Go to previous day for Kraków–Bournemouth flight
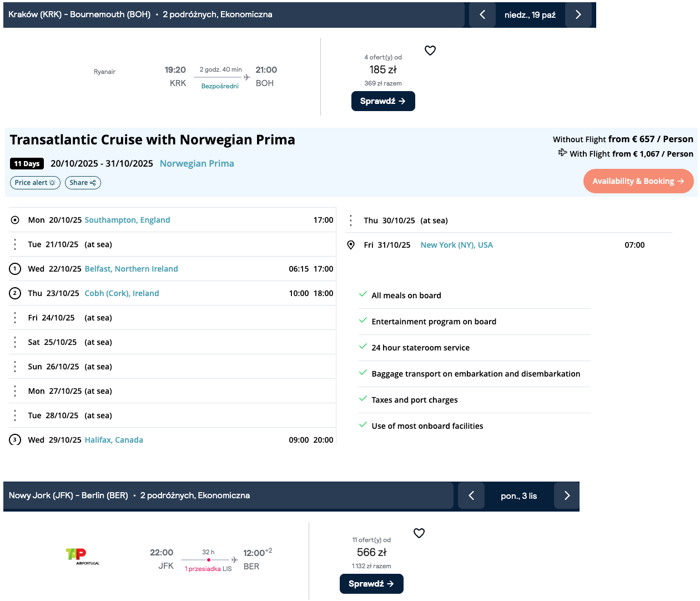 pyautogui.click(x=482, y=15)
